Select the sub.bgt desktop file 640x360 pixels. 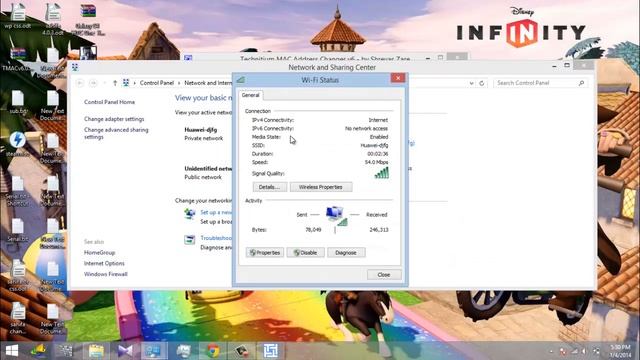tap(18, 102)
